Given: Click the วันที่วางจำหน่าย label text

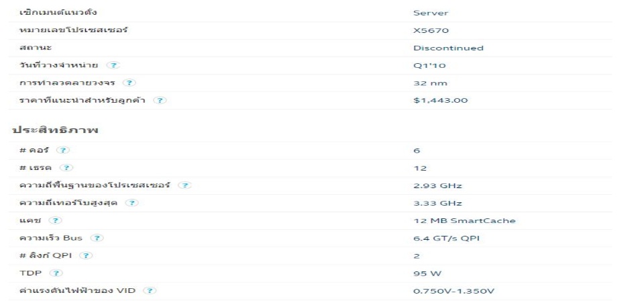Looking at the screenshot, I should coord(59,65).
